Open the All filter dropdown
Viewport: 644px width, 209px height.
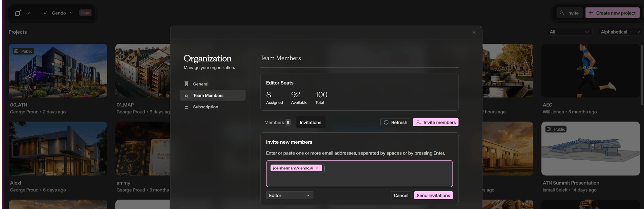(x=569, y=32)
